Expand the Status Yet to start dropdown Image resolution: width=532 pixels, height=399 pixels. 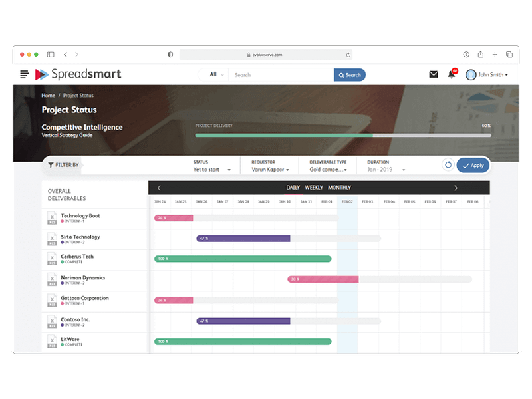[x=212, y=170]
